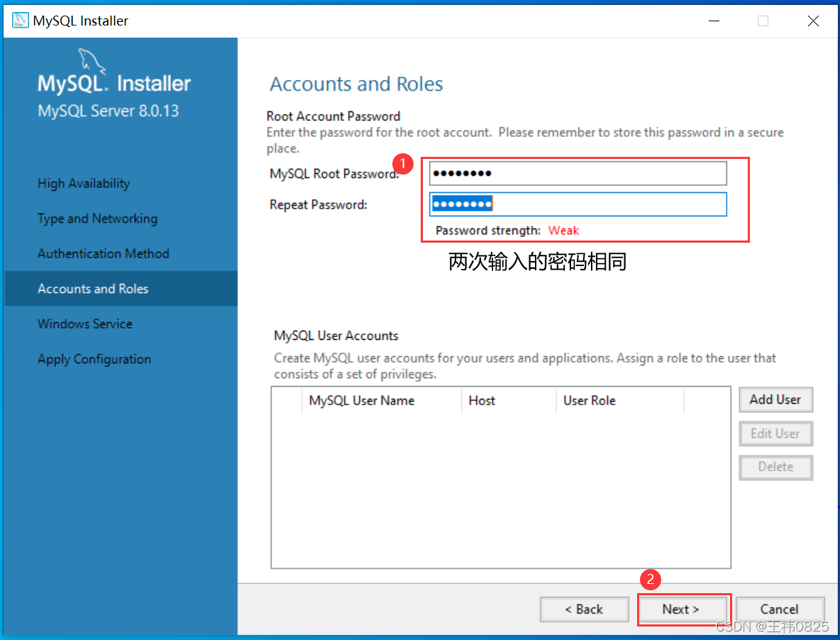Click the Add User button

point(775,399)
